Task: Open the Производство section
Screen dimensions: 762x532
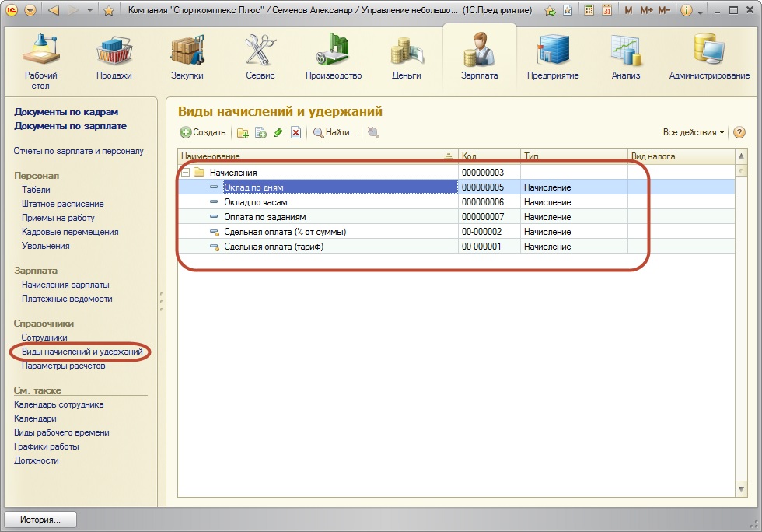Action: pyautogui.click(x=334, y=57)
